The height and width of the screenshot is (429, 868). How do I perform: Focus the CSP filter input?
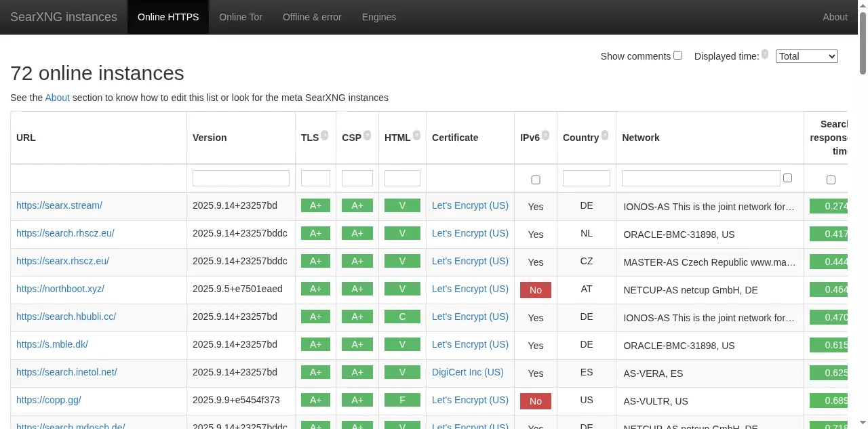click(357, 178)
